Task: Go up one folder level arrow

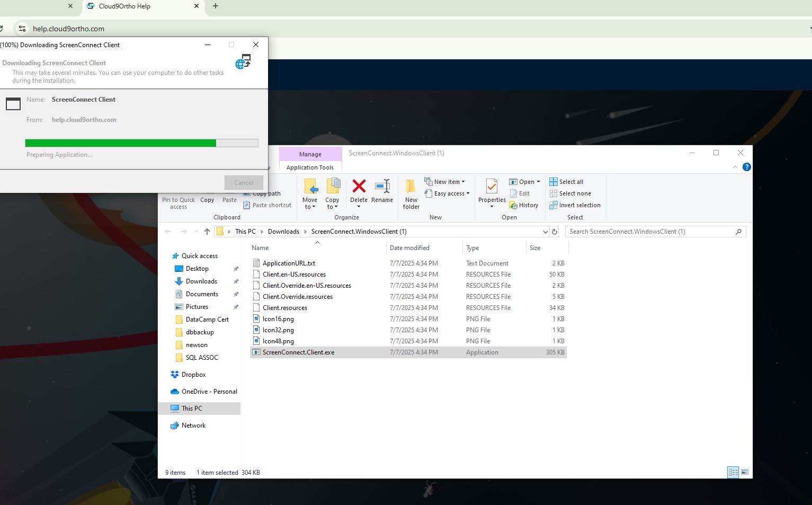Action: (207, 232)
